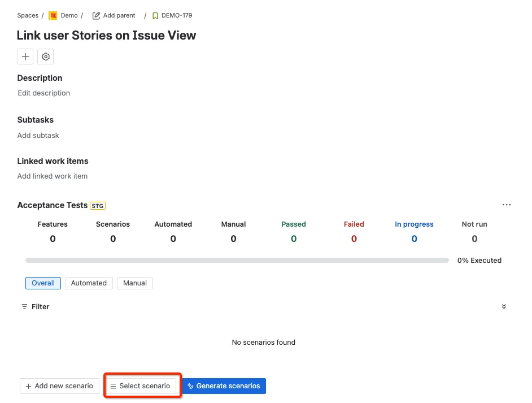The height and width of the screenshot is (403, 532).
Task: Switch to the Manual tab
Action: pyautogui.click(x=135, y=283)
